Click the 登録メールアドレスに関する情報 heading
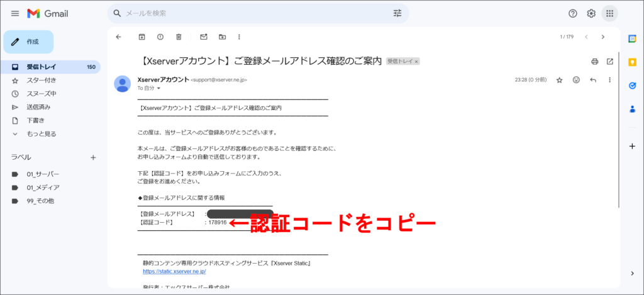The width and height of the screenshot is (644, 295). click(x=181, y=198)
